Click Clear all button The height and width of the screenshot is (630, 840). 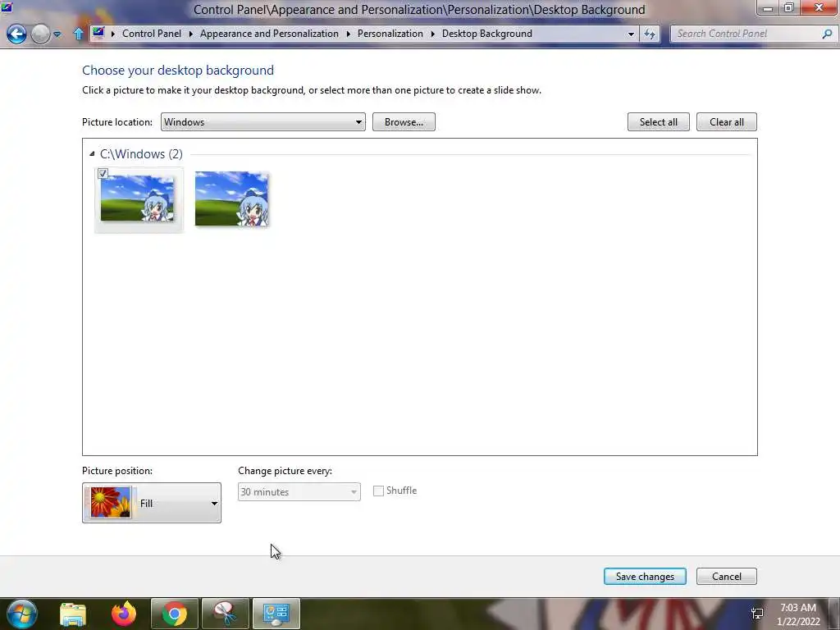pos(727,121)
